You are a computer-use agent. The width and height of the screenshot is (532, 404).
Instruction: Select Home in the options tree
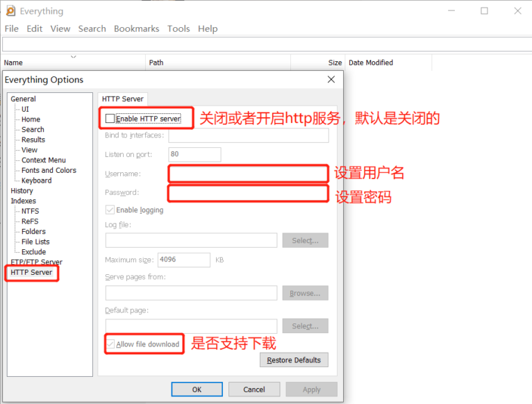[31, 119]
